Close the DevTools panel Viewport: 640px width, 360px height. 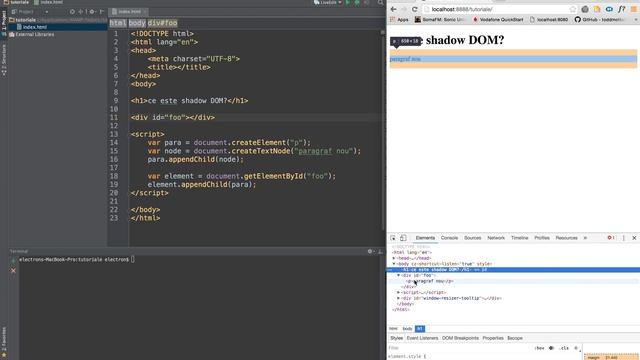coord(634,238)
